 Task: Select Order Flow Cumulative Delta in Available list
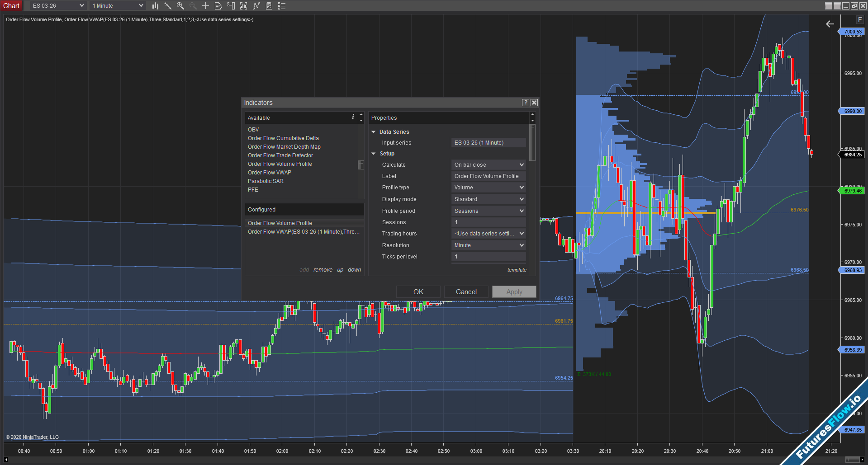[x=283, y=138]
